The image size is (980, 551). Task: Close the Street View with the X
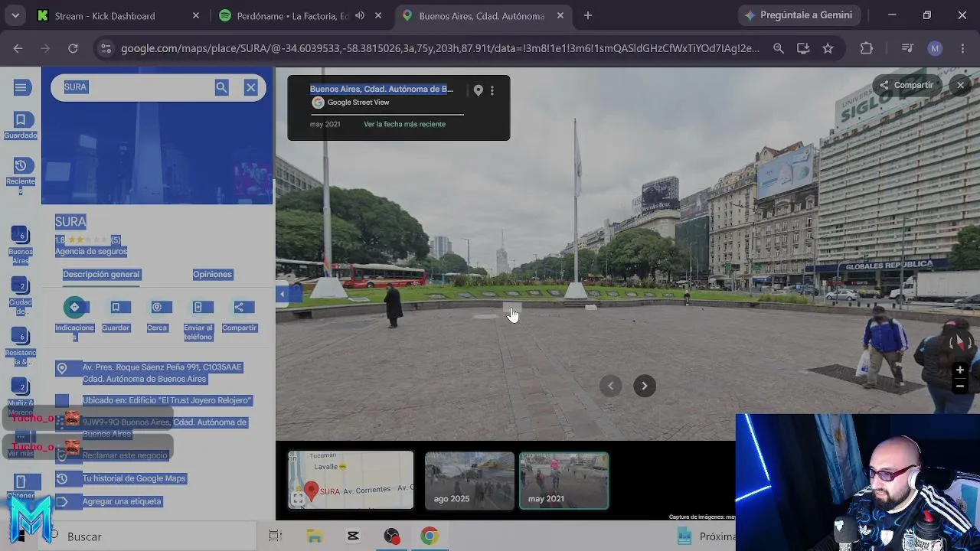pos(960,85)
